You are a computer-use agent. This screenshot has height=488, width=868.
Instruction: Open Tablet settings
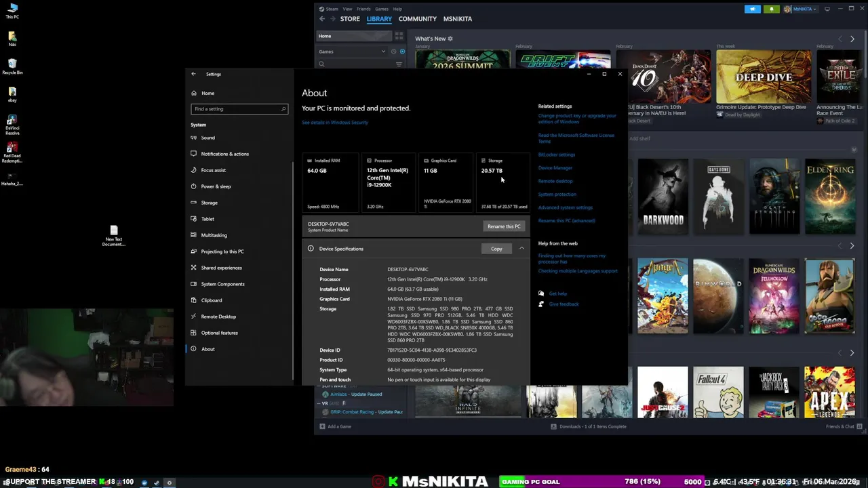click(208, 219)
